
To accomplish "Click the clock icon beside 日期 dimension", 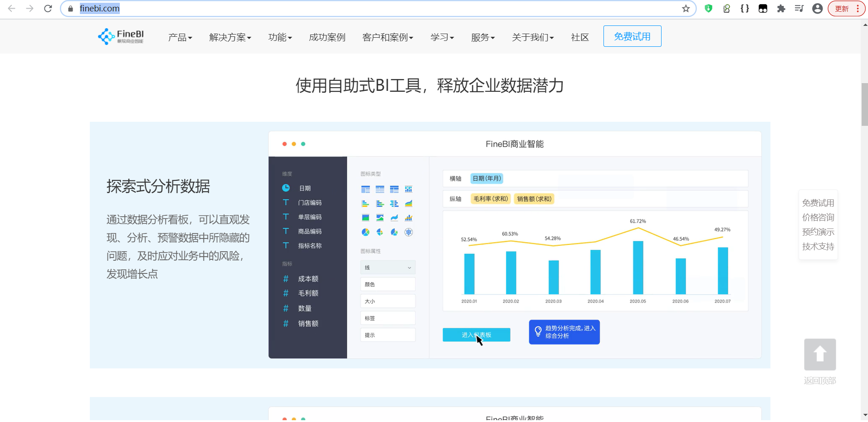I will tap(285, 188).
